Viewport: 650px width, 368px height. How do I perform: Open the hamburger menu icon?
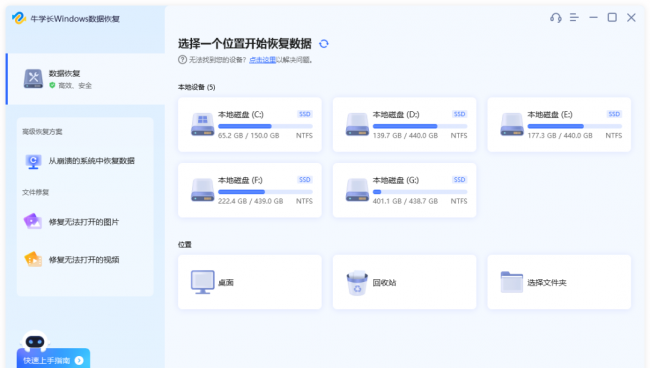(574, 17)
